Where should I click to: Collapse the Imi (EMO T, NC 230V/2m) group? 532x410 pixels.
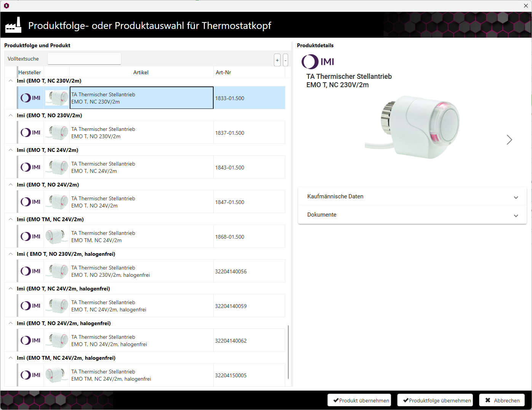(11, 81)
